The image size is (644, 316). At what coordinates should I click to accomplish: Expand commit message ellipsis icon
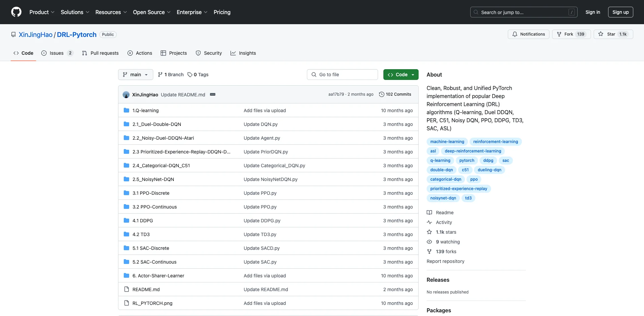[x=213, y=95]
